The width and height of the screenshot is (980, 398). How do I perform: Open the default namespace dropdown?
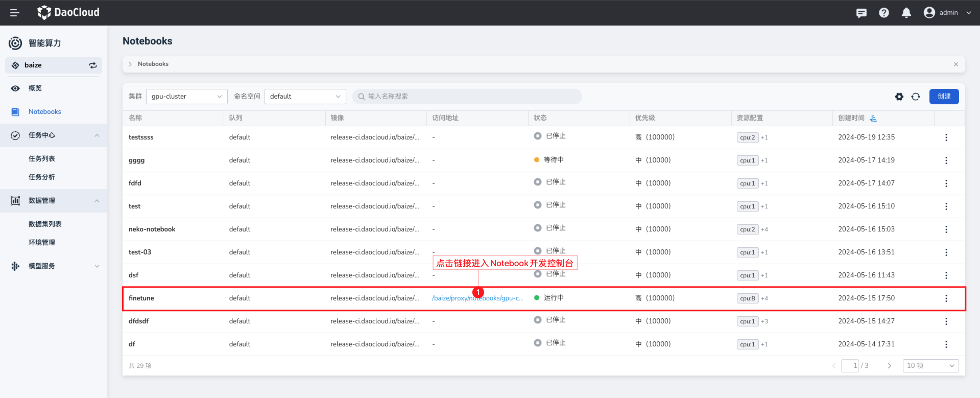point(305,97)
